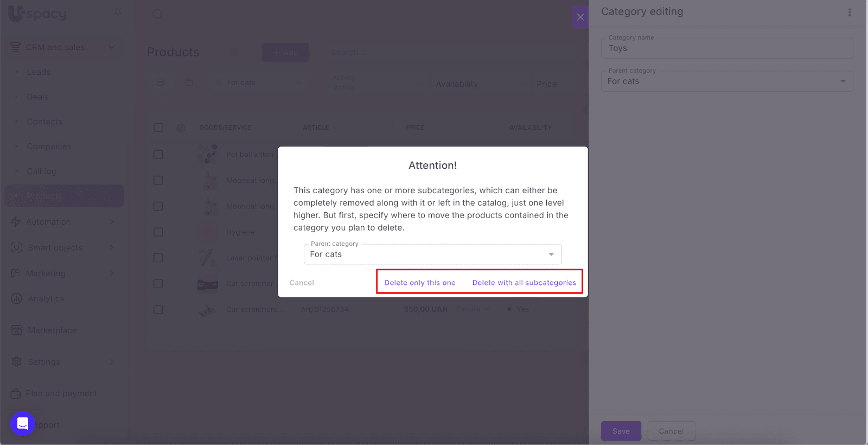Click Cancel in the Attention dialog

tap(302, 283)
